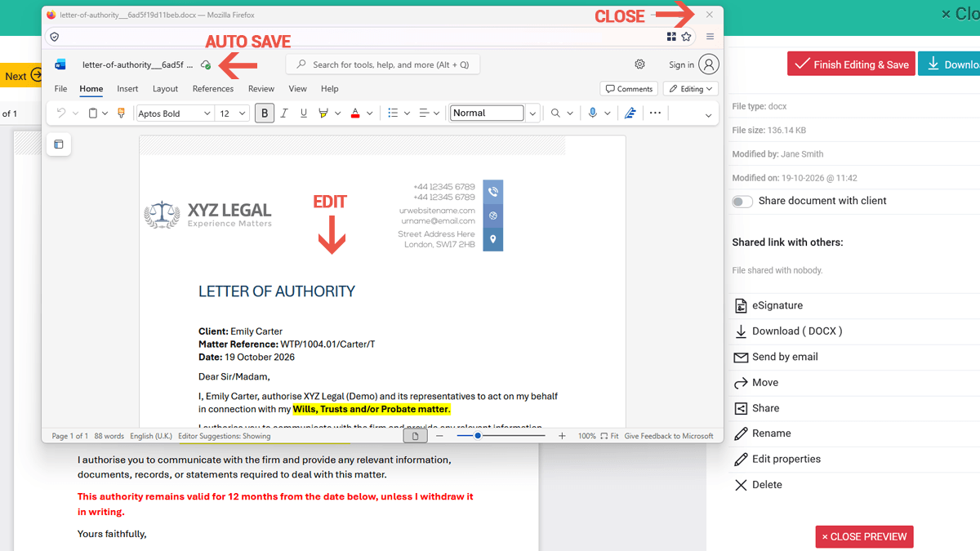Screen dimensions: 980x551
Task: Click the Comments button
Action: pyautogui.click(x=629, y=89)
